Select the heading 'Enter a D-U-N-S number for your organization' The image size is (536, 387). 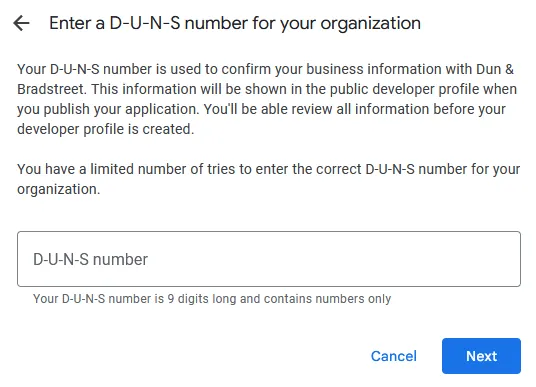235,24
